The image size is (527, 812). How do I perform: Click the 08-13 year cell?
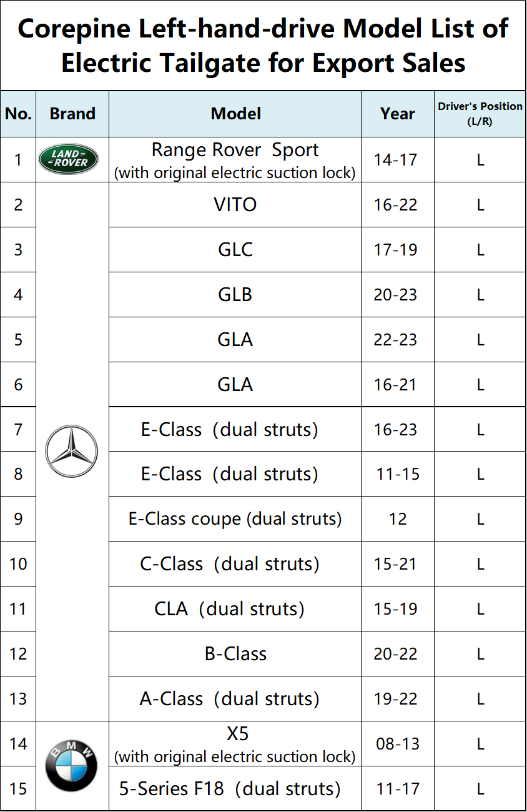[x=398, y=744]
